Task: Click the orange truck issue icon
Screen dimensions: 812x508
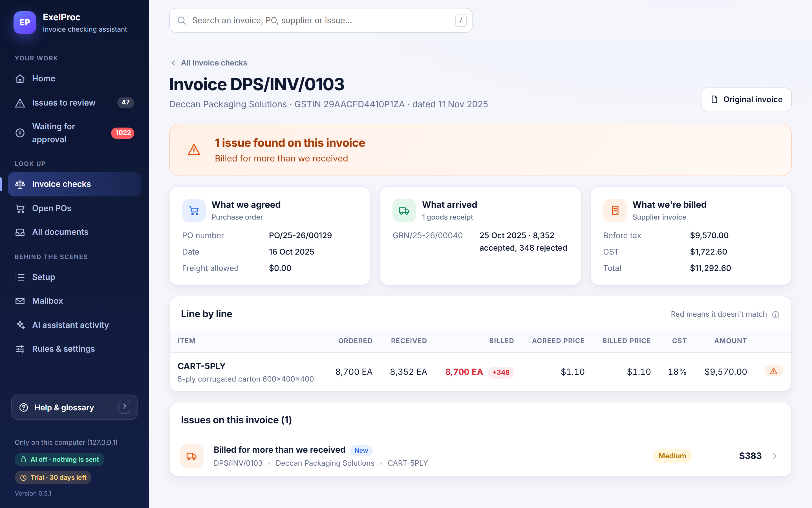Action: pos(192,456)
